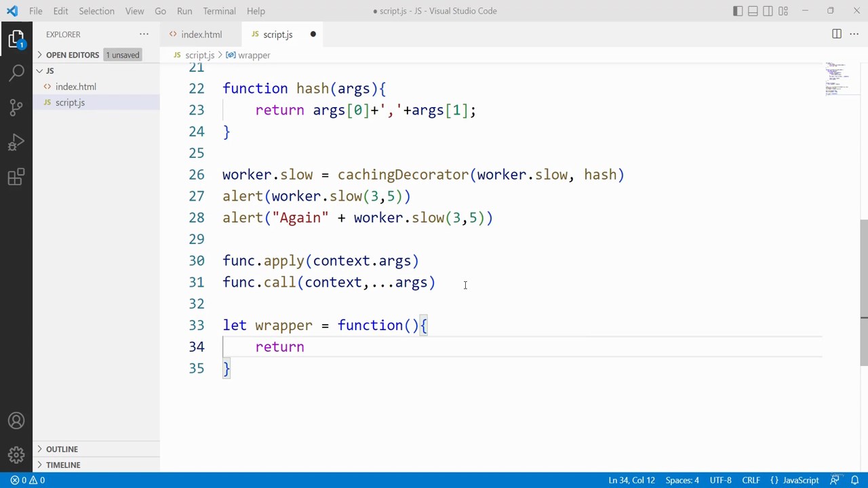
Task: Toggle primary side bar layout icon
Action: 738,11
